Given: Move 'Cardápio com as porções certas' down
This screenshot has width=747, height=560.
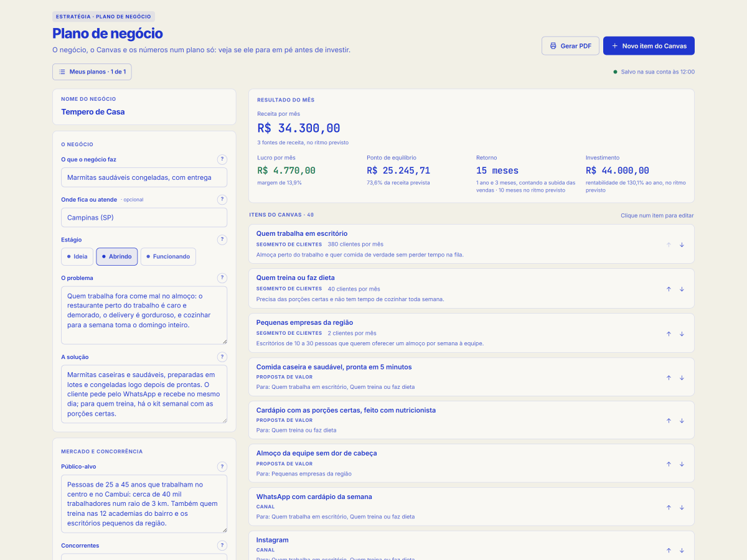Looking at the screenshot, I should 682,421.
